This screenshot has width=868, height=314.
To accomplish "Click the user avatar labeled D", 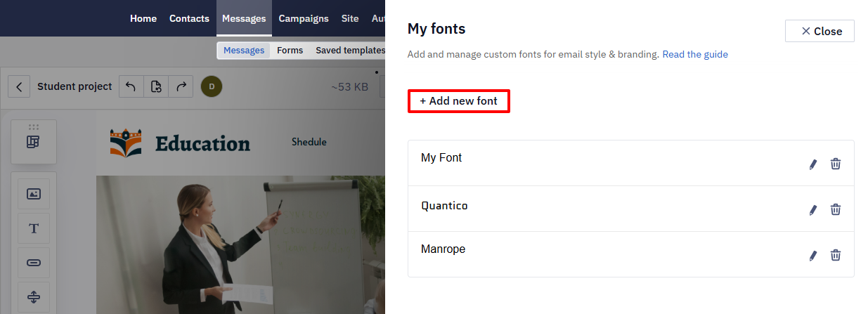I will (212, 87).
